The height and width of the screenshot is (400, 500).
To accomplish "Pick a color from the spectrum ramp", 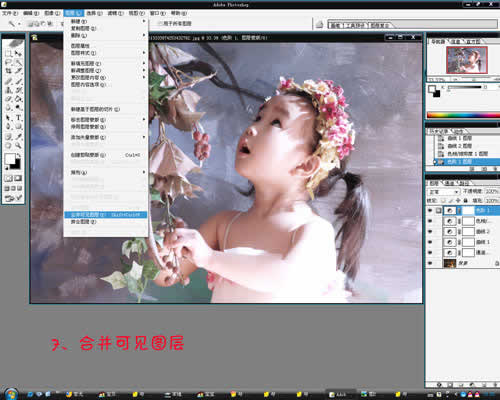I will tap(463, 115).
